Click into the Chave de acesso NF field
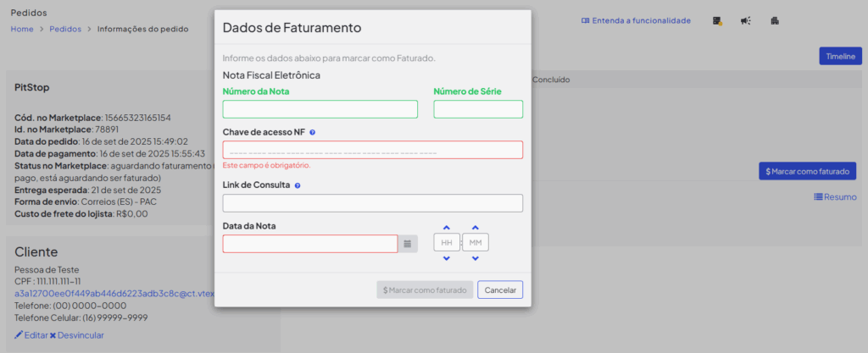This screenshot has width=868, height=353. (x=372, y=150)
